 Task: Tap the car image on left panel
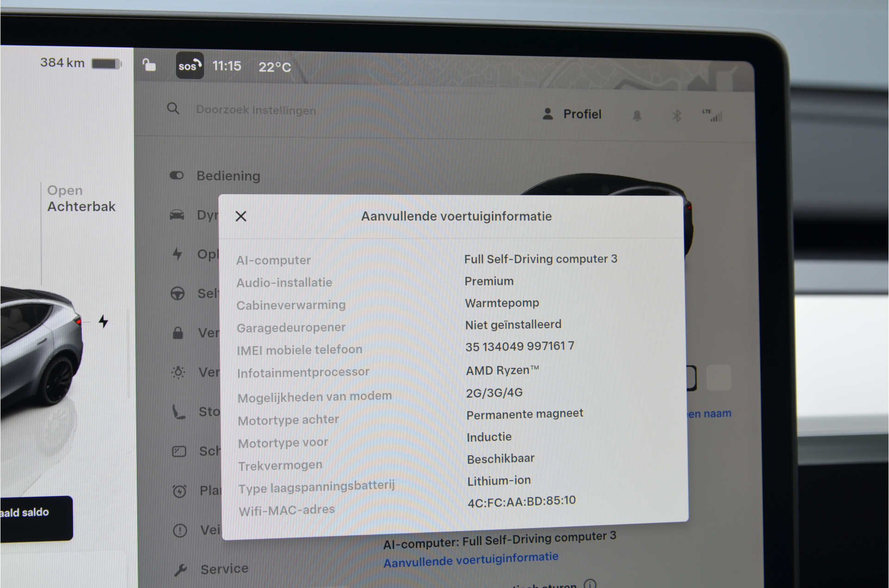pos(41,347)
